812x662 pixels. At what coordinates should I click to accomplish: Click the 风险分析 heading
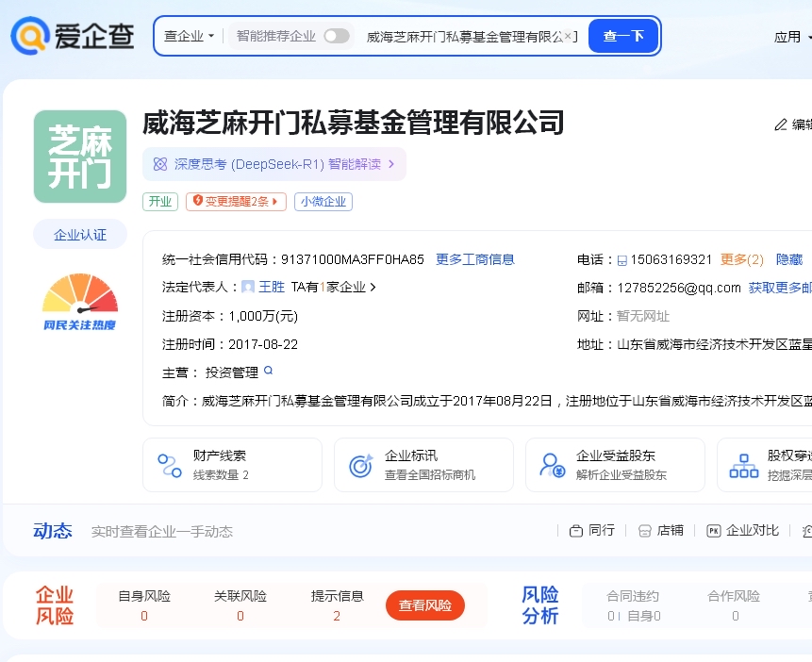540,605
